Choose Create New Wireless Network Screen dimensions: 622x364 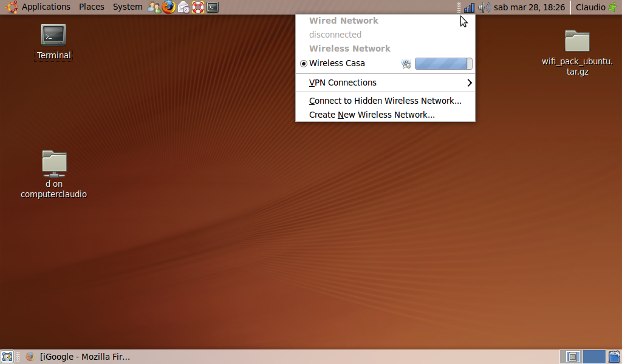[x=385, y=115]
